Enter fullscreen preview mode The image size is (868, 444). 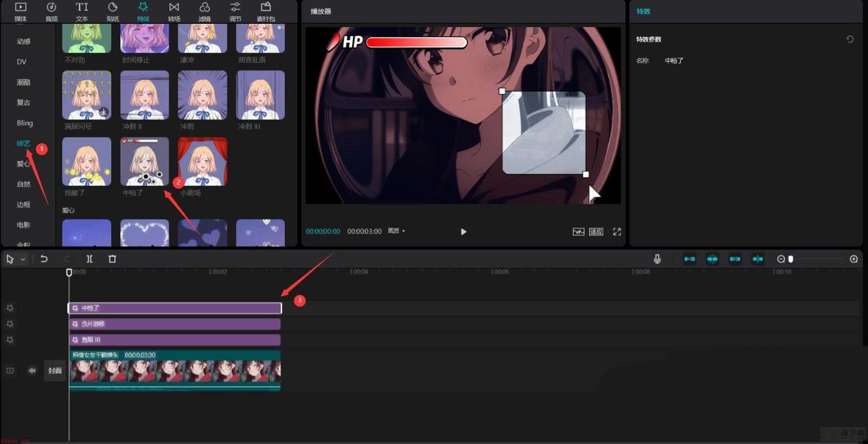pos(617,231)
